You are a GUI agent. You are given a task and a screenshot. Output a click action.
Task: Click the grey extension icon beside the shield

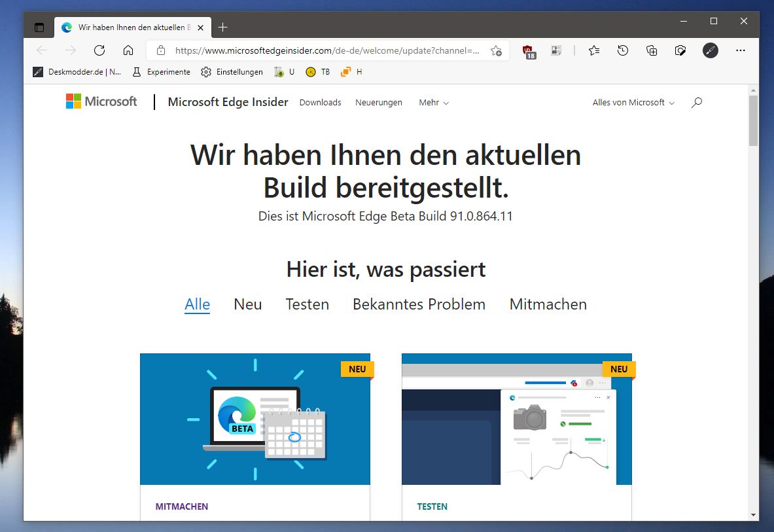[556, 50]
